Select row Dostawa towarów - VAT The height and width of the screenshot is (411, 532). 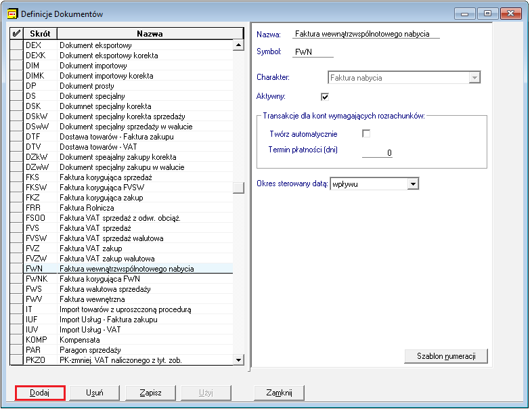tap(128, 147)
